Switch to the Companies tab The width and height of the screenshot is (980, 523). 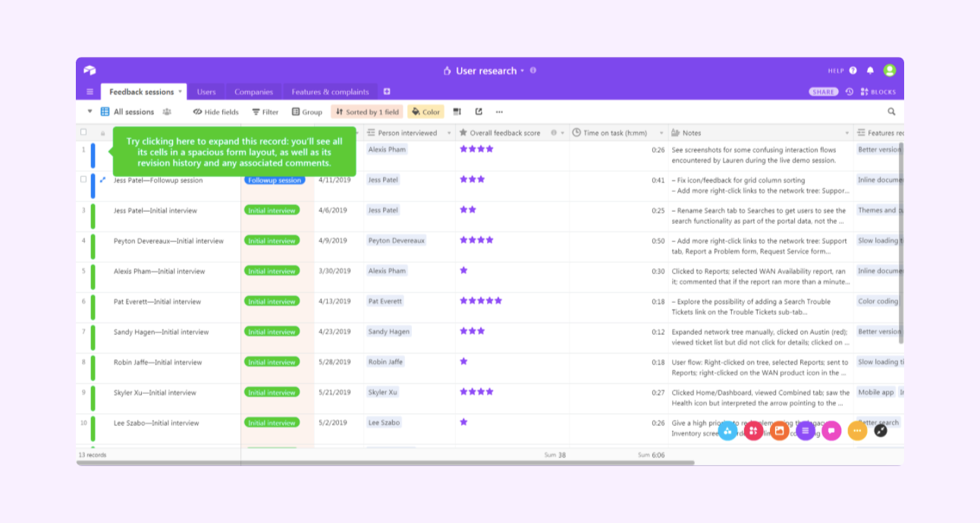[x=253, y=92]
